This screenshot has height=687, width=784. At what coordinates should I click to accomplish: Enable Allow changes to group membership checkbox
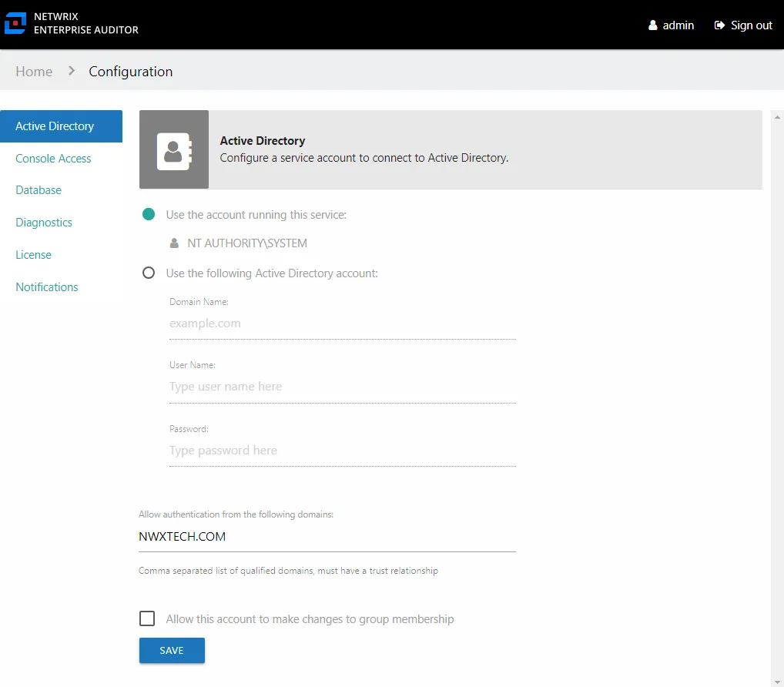pyautogui.click(x=147, y=618)
